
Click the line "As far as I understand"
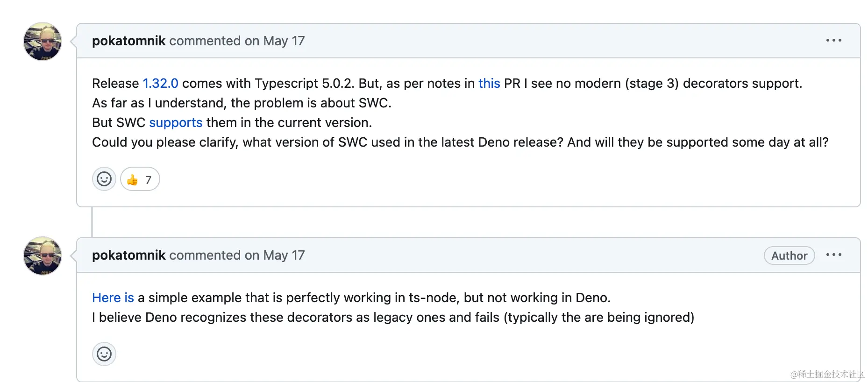click(x=242, y=103)
